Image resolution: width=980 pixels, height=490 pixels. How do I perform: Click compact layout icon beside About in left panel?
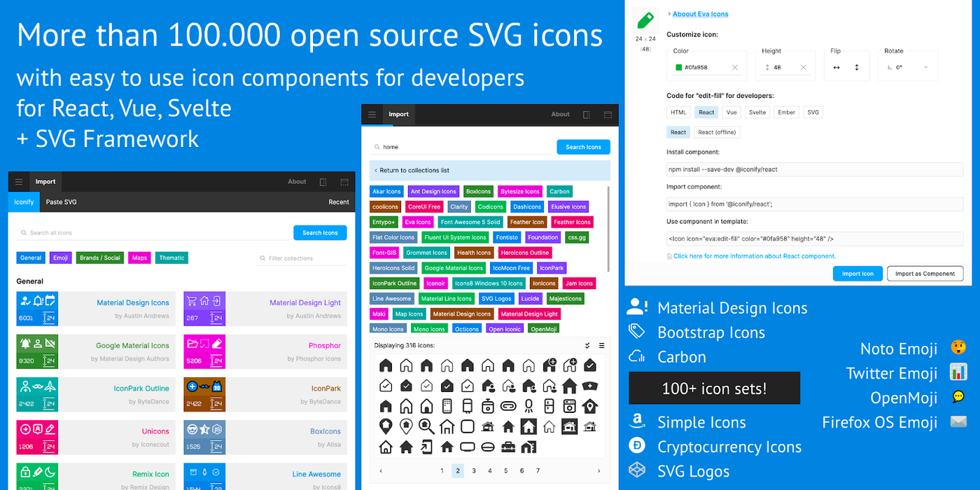(323, 182)
